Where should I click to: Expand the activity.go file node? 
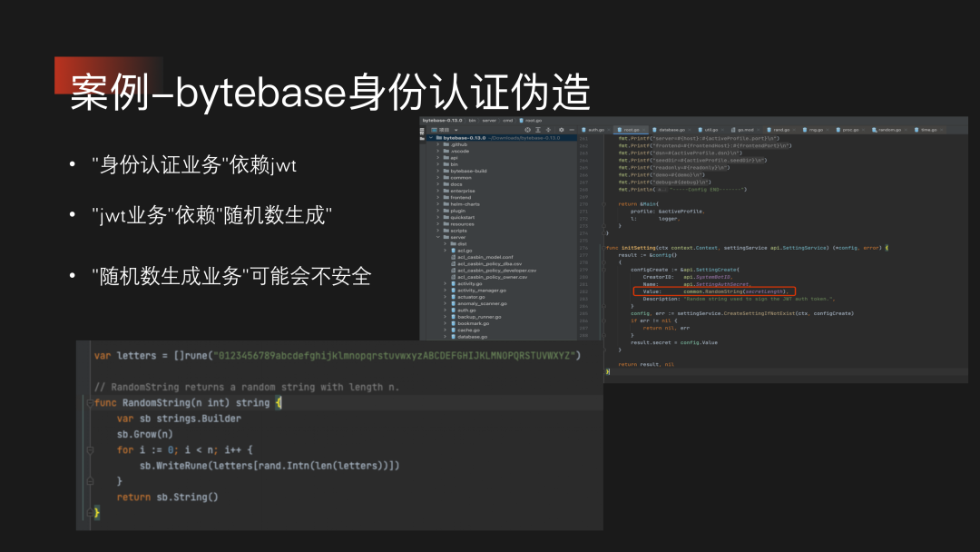[445, 284]
